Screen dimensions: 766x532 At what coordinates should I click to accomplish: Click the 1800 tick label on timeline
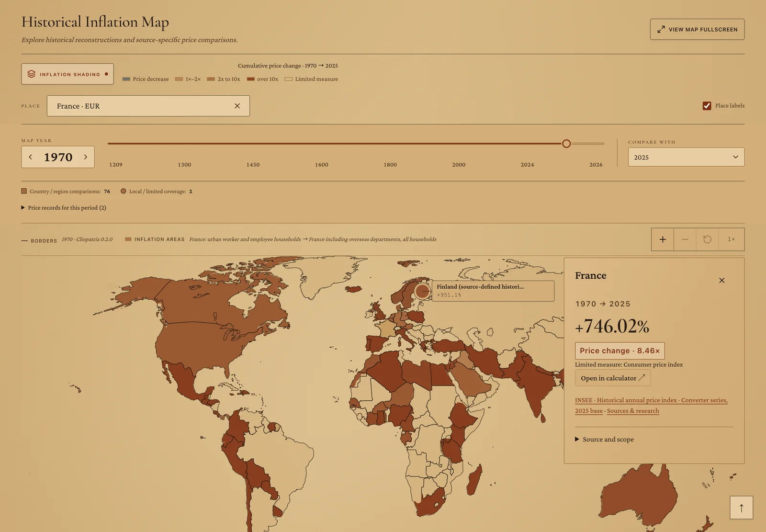coord(390,165)
